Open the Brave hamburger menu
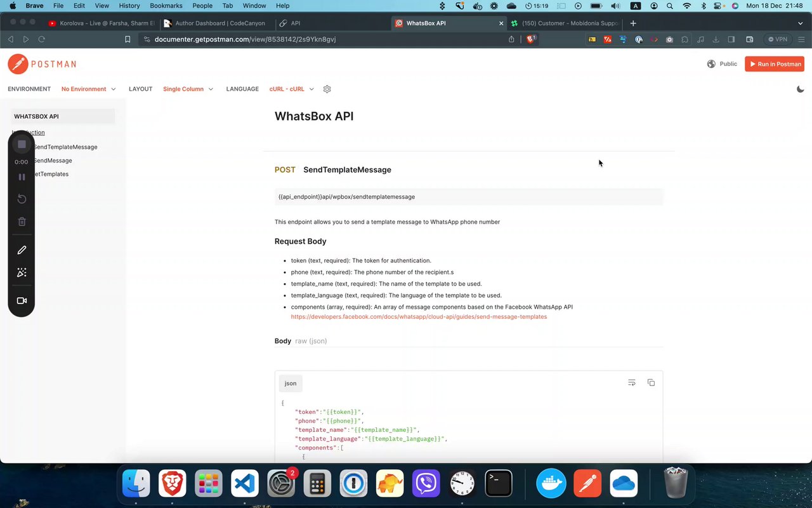 click(802, 39)
